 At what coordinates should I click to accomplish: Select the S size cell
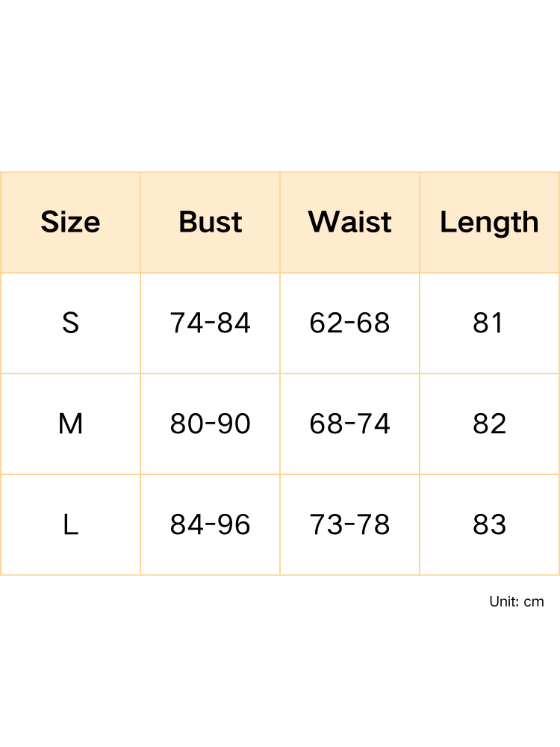(70, 323)
